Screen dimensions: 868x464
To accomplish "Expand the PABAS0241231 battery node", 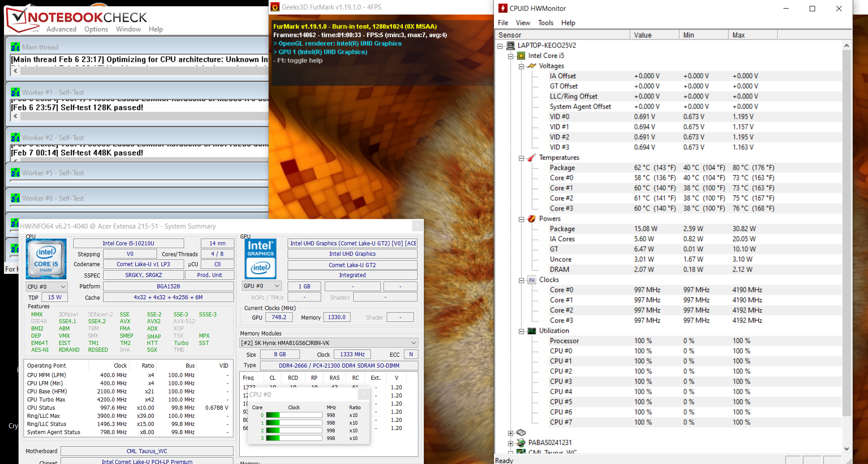I will tap(511, 443).
